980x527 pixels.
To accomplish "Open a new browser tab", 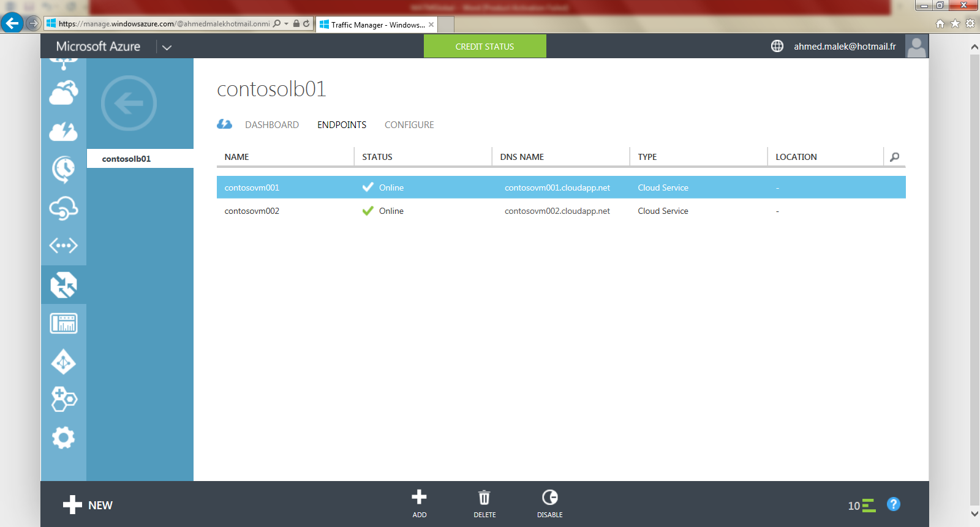I will point(446,25).
